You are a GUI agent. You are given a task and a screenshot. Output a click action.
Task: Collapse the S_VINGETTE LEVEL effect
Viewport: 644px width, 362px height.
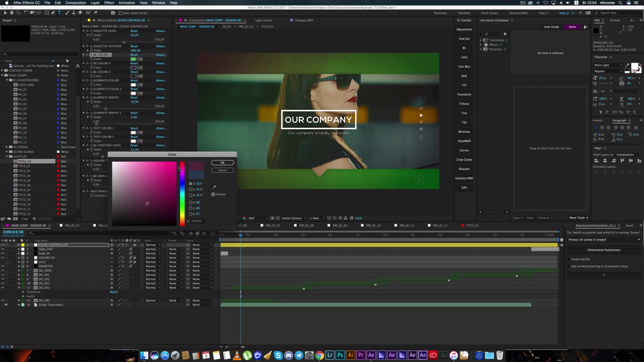pyautogui.click(x=84, y=31)
